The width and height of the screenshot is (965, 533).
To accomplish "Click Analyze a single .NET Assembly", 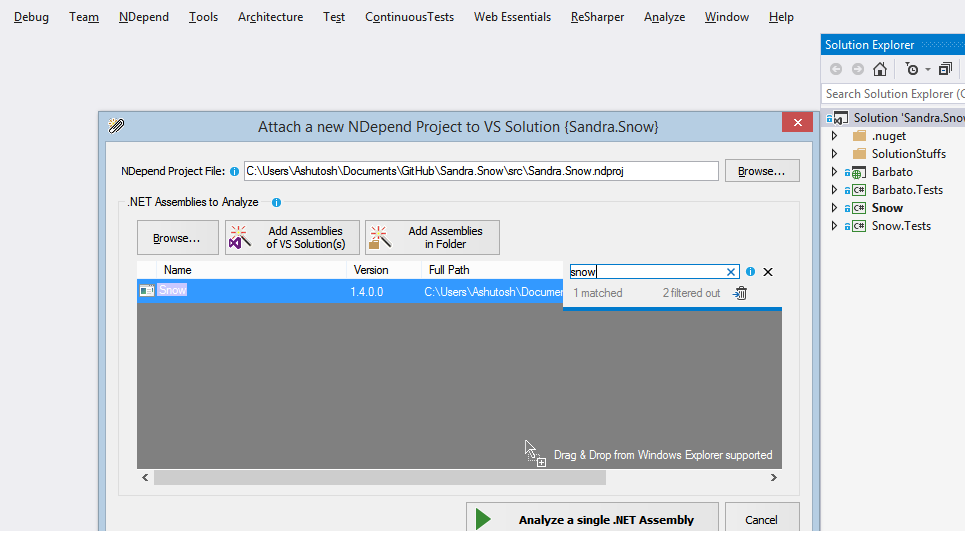I will (592, 519).
